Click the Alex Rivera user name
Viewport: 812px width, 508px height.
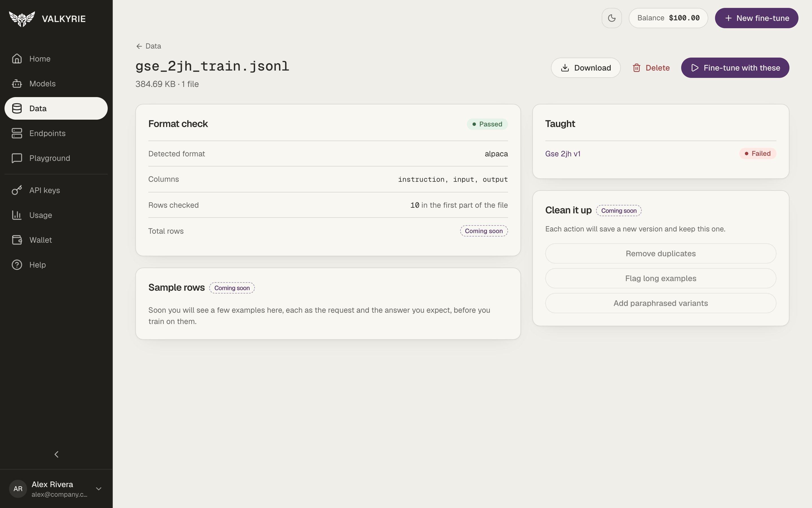pos(52,484)
